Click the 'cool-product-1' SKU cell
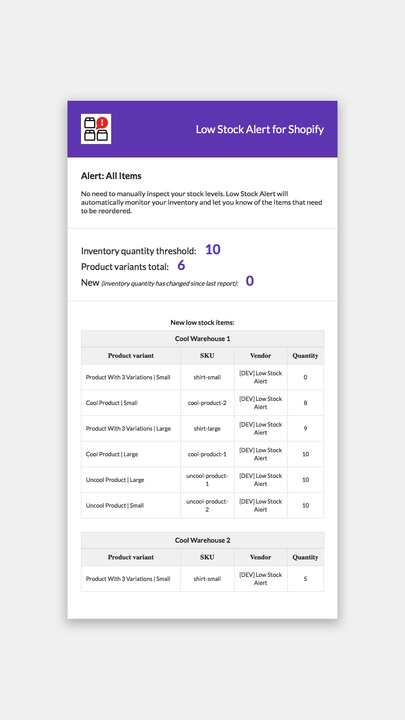 click(x=207, y=455)
